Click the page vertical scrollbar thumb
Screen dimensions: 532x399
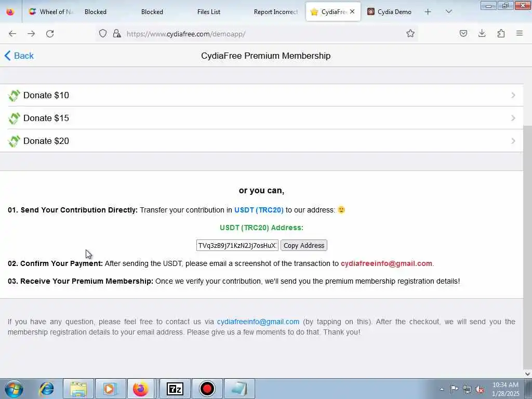click(x=528, y=248)
